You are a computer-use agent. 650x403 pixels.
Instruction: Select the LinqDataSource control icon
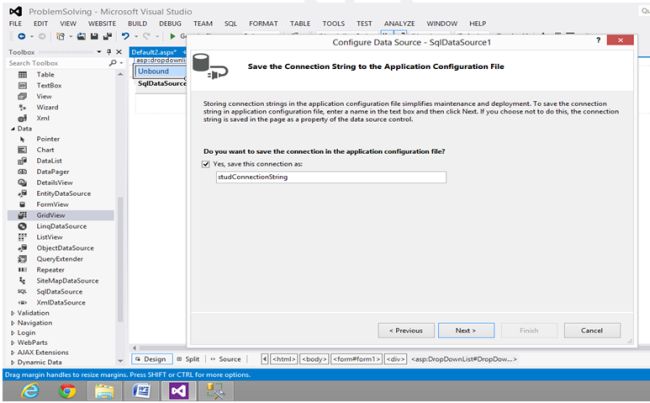coord(22,226)
